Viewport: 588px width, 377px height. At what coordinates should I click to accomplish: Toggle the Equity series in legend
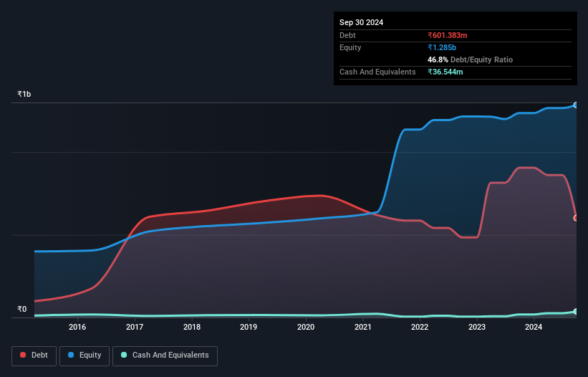(x=85, y=355)
